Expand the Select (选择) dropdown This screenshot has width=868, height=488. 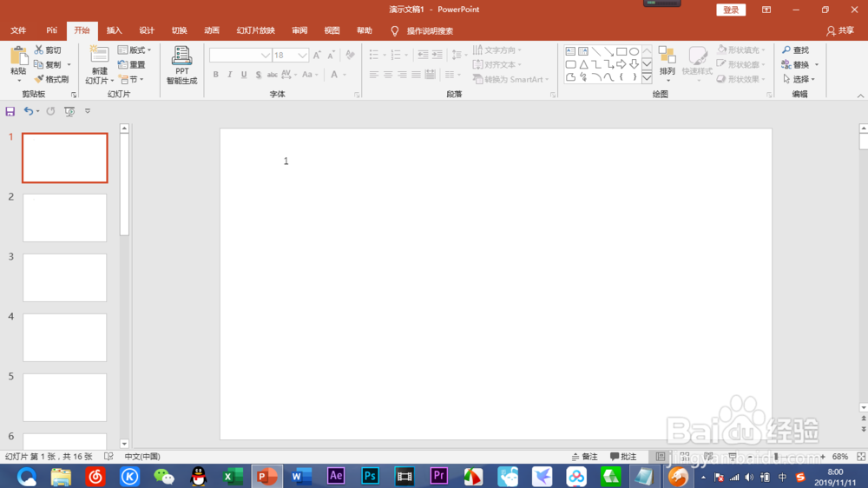point(799,79)
